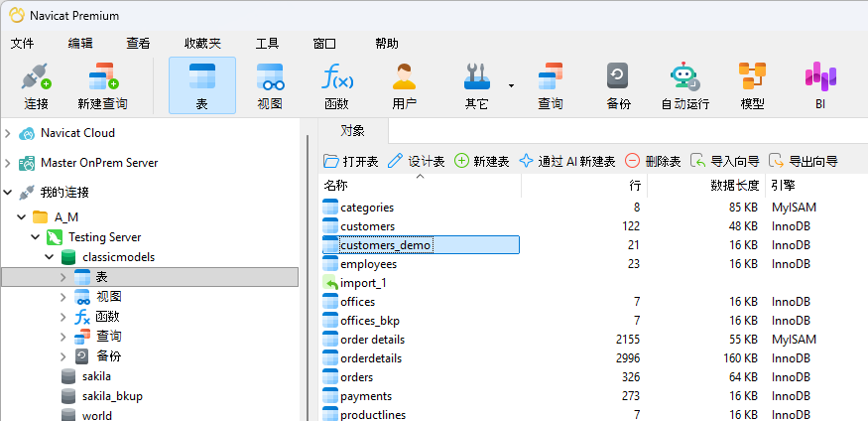The width and height of the screenshot is (868, 421).
Task: Collapse the Testing Server chevron
Action: click(36, 237)
